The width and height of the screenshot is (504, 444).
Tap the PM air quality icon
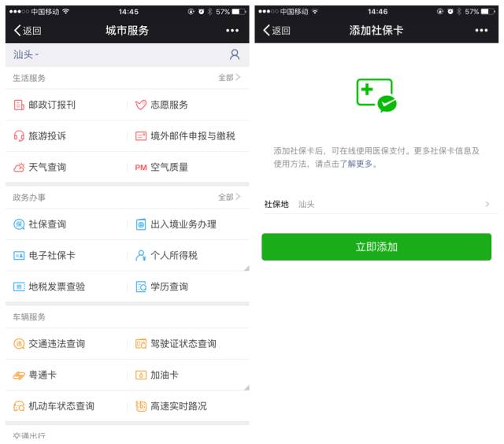(x=141, y=168)
